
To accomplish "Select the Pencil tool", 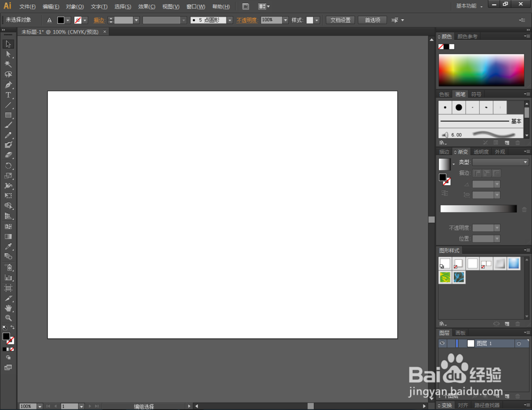I will pyautogui.click(x=8, y=135).
